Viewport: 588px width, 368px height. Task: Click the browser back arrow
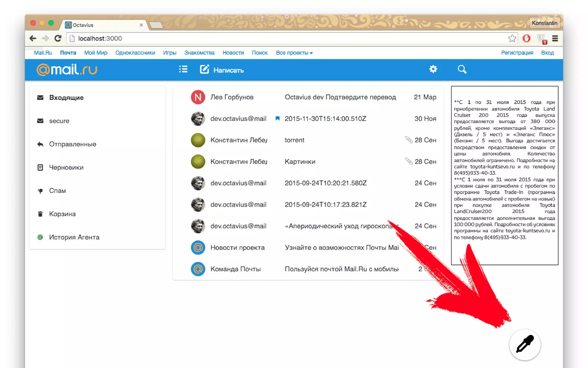[33, 39]
